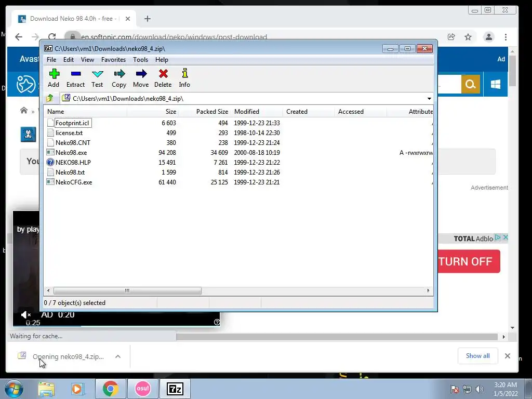Sort by Modified column header
532x399 pixels.
pos(257,112)
